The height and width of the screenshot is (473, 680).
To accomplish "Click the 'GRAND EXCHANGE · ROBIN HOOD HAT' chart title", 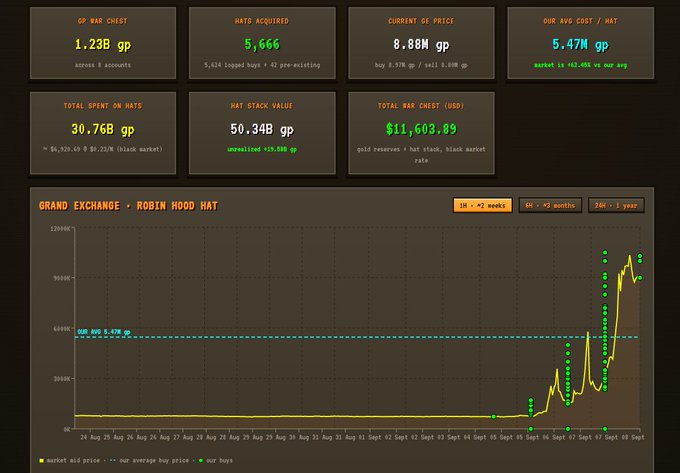I will coord(128,206).
